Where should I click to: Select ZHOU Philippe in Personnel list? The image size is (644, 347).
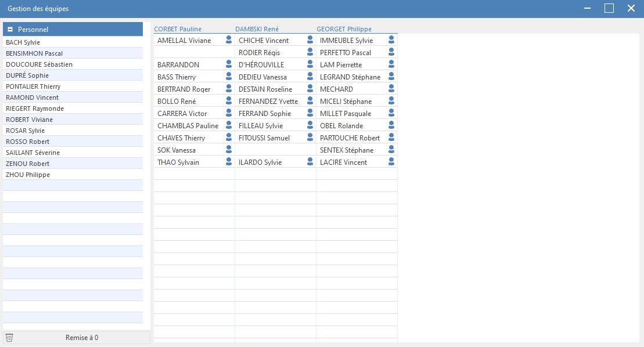[73, 175]
